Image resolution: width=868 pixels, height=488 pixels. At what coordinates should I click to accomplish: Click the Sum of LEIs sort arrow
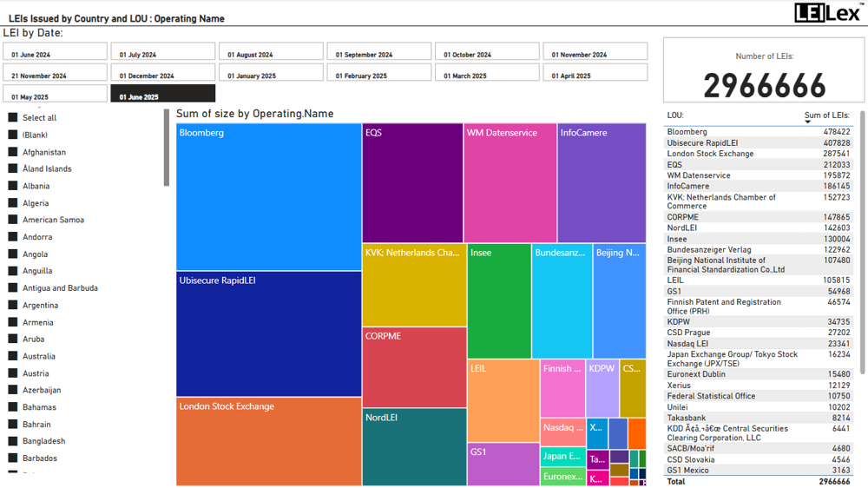tap(807, 122)
